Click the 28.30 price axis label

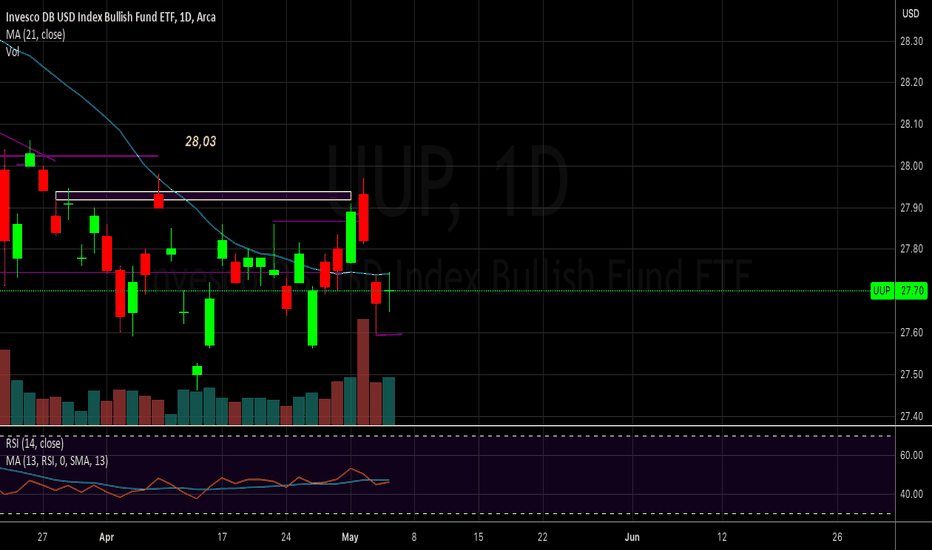[911, 41]
